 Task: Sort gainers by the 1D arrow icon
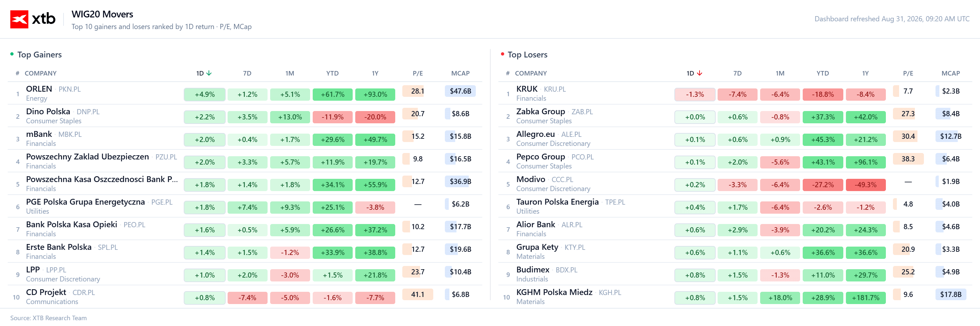209,73
